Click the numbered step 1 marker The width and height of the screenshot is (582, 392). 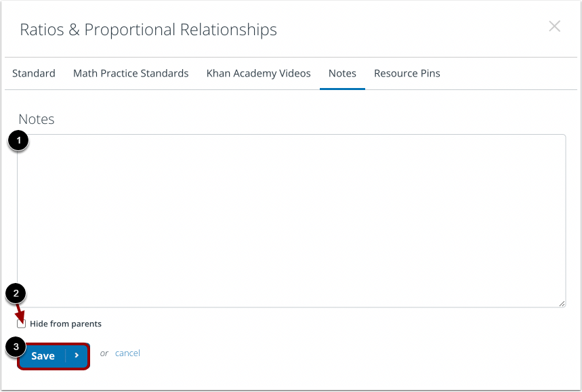(18, 141)
